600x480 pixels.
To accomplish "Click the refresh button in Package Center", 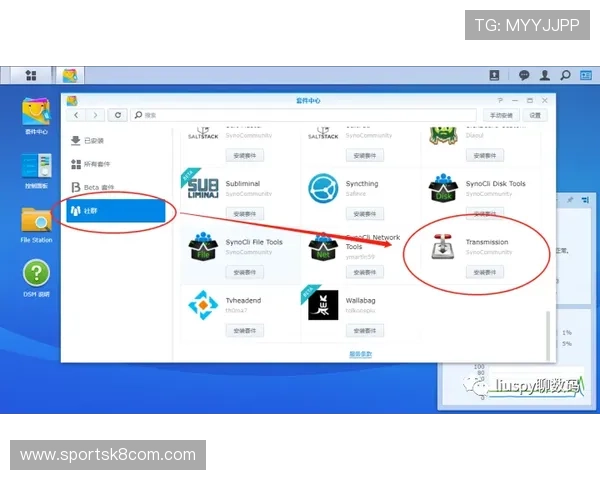I will pos(119,115).
